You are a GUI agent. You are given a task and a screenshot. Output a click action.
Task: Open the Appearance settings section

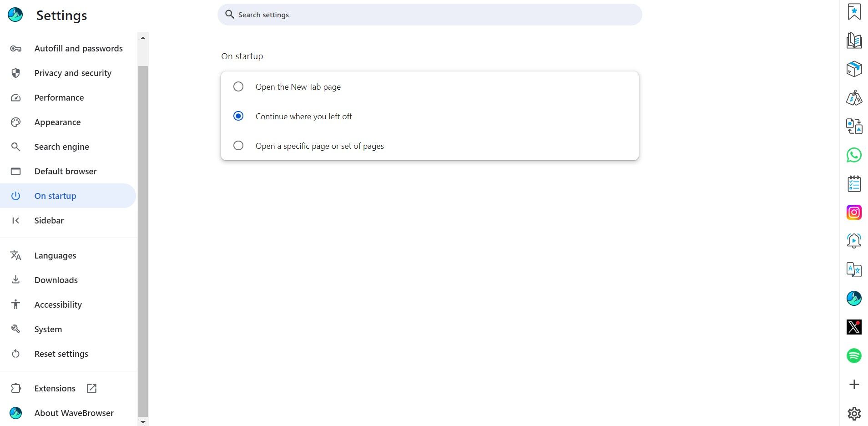pyautogui.click(x=57, y=122)
